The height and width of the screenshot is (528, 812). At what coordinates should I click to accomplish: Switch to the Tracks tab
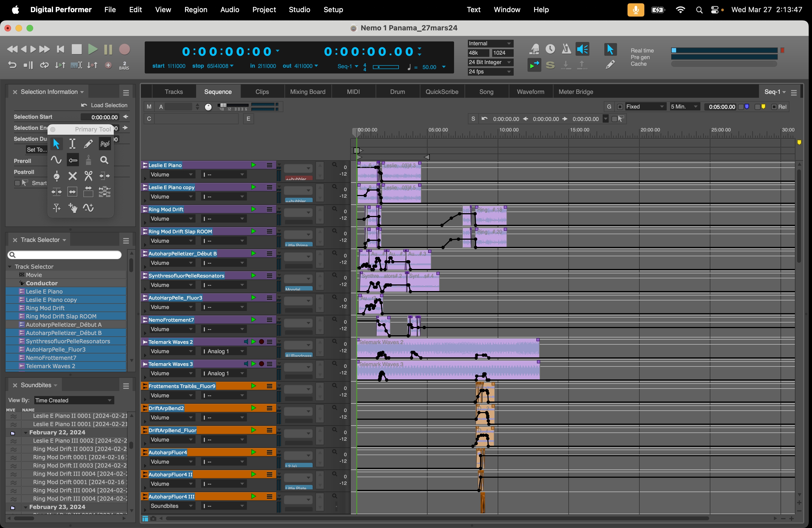174,92
